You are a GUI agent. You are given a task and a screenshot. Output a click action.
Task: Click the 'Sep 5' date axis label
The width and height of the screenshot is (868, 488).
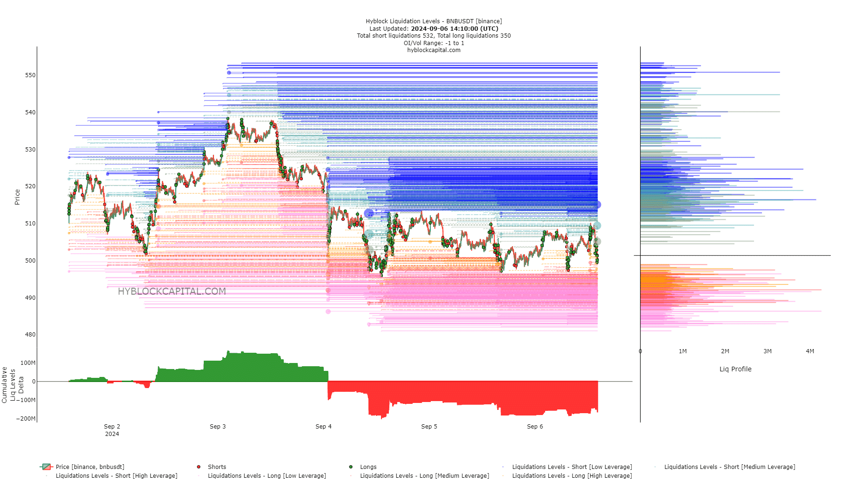click(429, 426)
